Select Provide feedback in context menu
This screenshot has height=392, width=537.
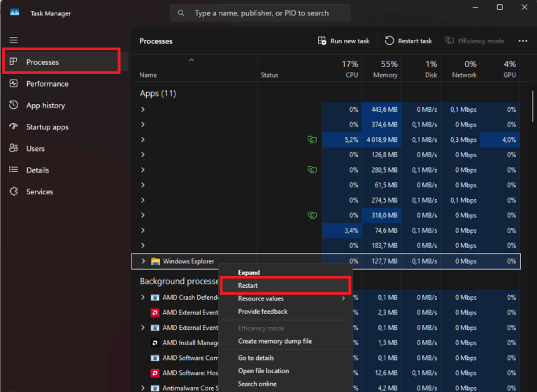click(285, 312)
